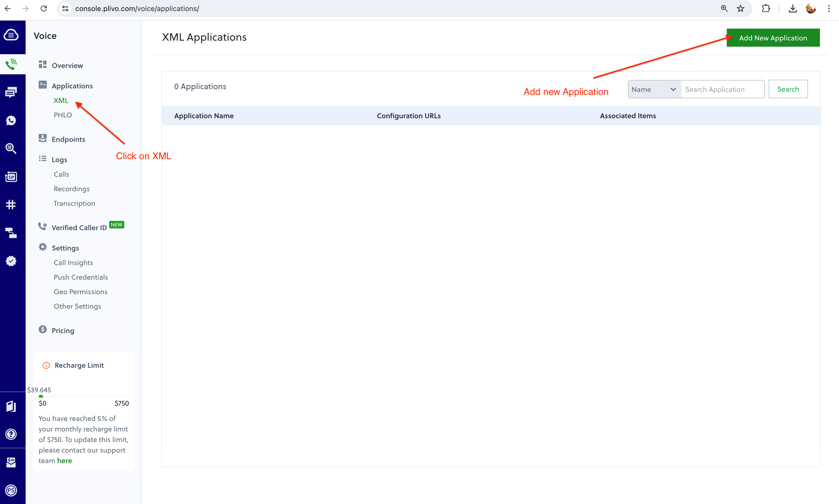This screenshot has width=839, height=504.
Task: Go back with browser back arrow
Action: [x=8, y=9]
